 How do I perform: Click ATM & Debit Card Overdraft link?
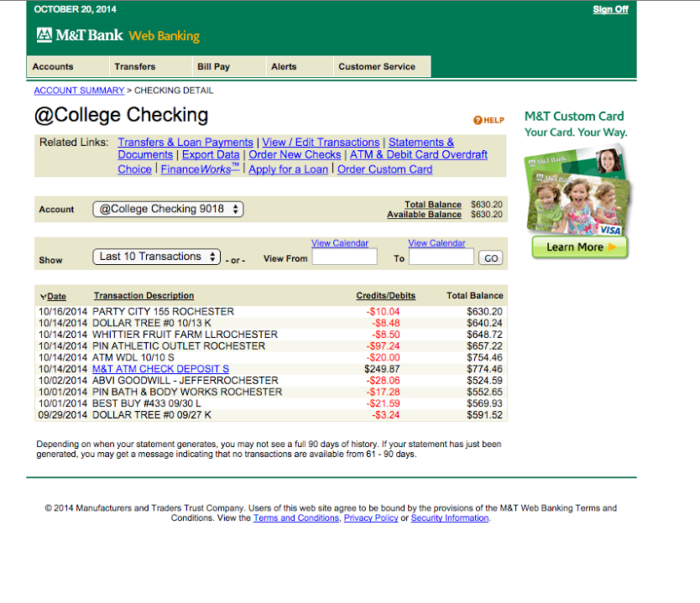(x=419, y=155)
